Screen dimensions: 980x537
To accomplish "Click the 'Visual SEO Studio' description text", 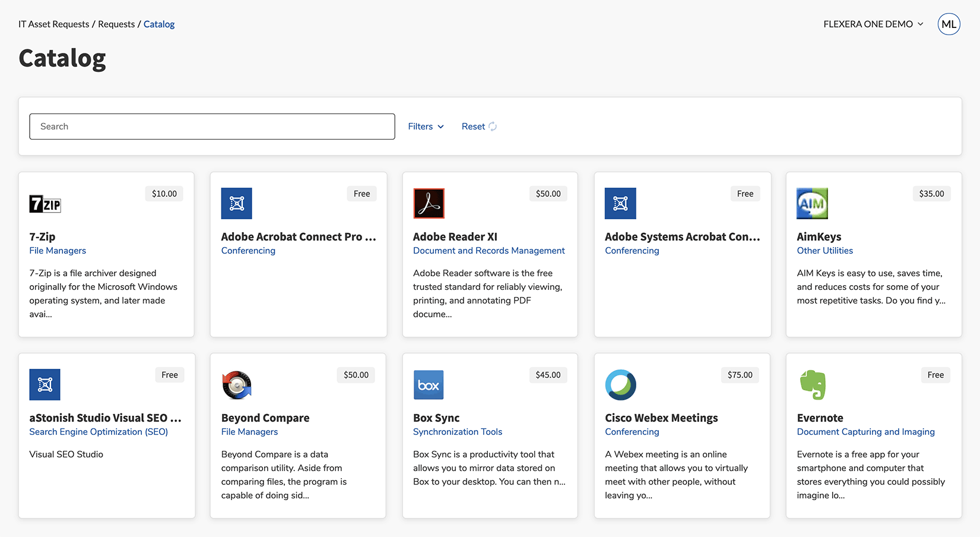I will [66, 454].
